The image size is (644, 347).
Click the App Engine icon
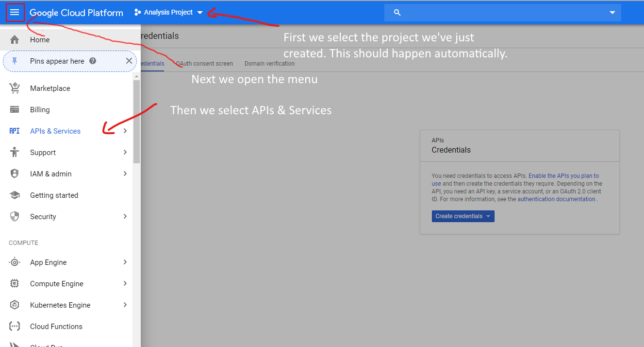[x=15, y=262]
